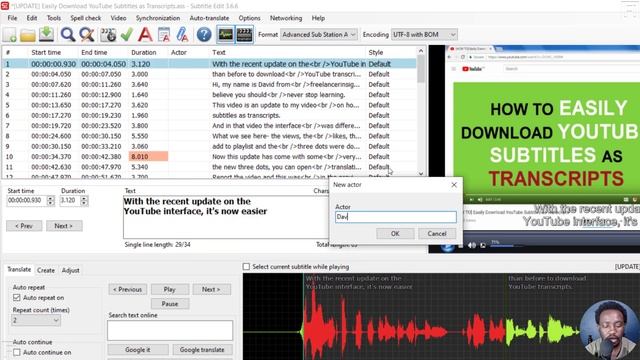
Task: Open Help with the question mark icon
Action: [204, 35]
